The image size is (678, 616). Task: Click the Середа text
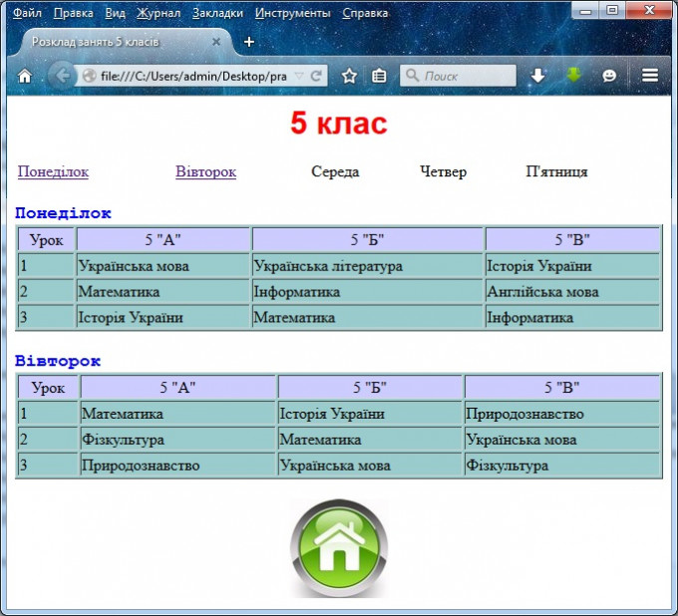pos(335,171)
